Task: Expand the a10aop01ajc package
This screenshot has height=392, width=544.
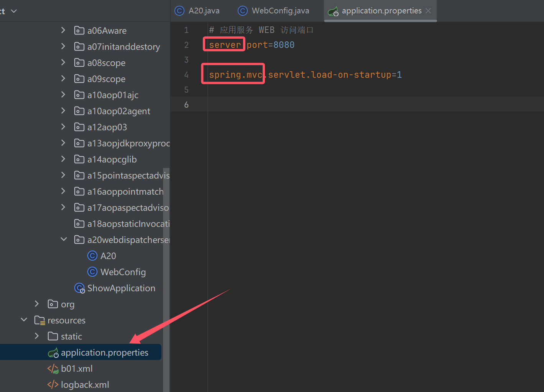Action: tap(63, 95)
